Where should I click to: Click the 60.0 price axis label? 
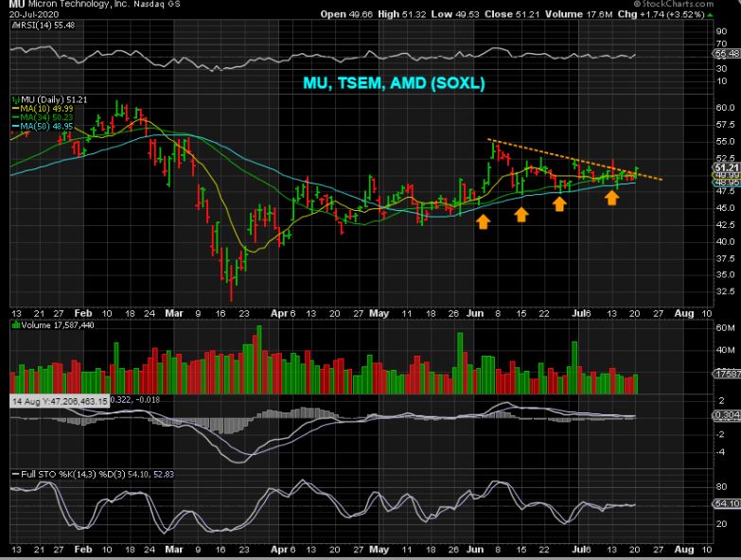click(x=726, y=108)
